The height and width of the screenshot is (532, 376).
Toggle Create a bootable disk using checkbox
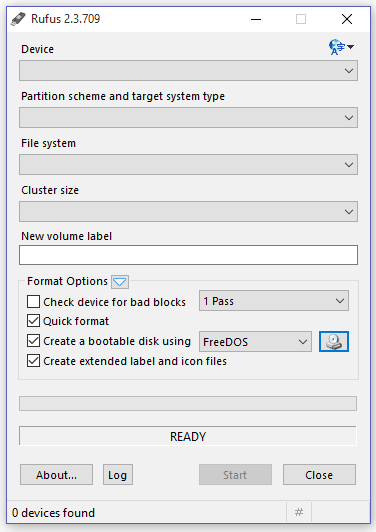click(x=33, y=341)
